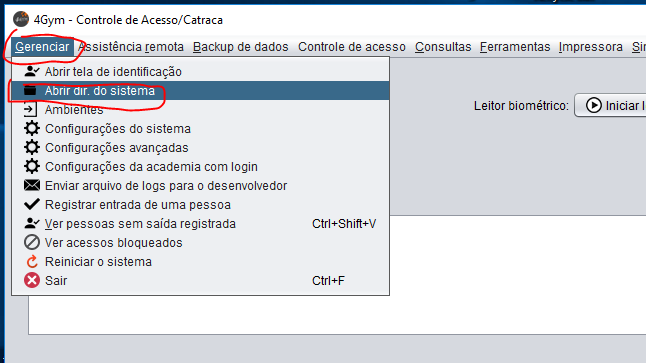Image resolution: width=646 pixels, height=363 pixels.
Task: Open the Consultas menu
Action: (x=443, y=47)
